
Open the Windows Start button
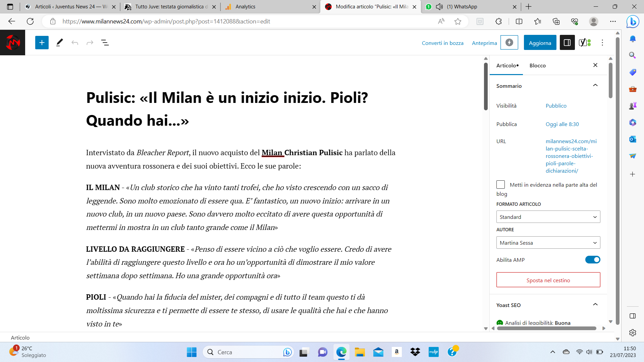click(192, 352)
